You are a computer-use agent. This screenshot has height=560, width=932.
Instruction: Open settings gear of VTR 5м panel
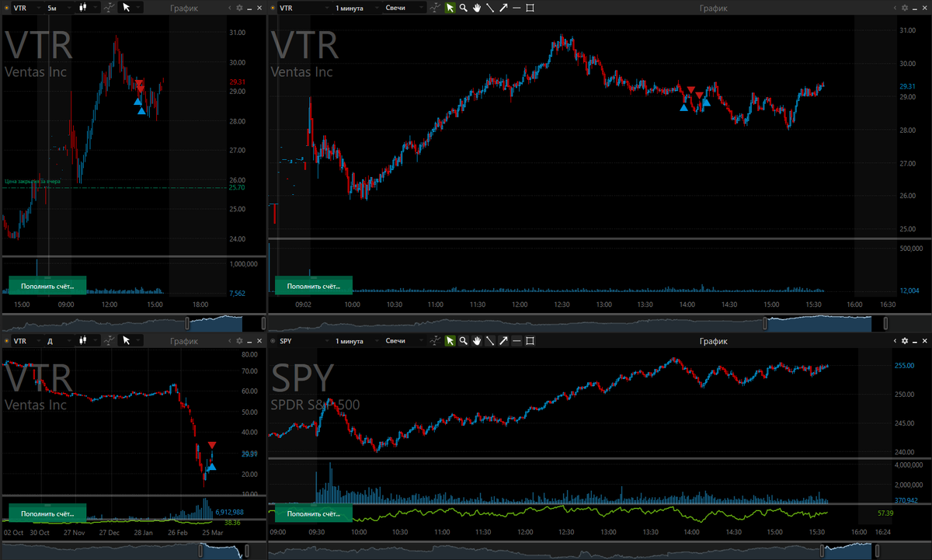click(x=239, y=8)
